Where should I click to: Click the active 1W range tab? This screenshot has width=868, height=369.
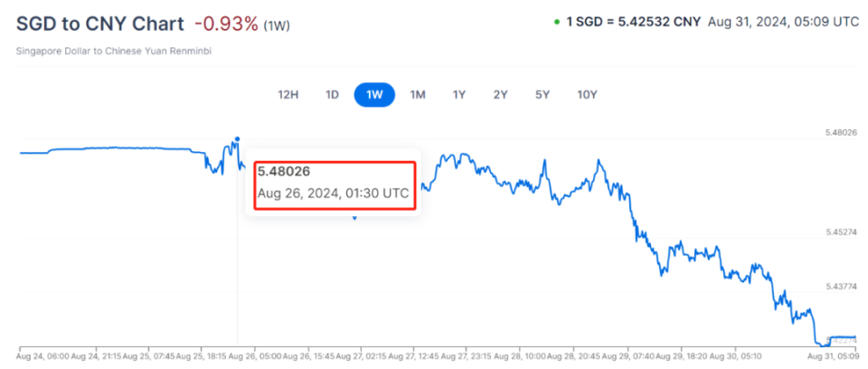[x=374, y=95]
